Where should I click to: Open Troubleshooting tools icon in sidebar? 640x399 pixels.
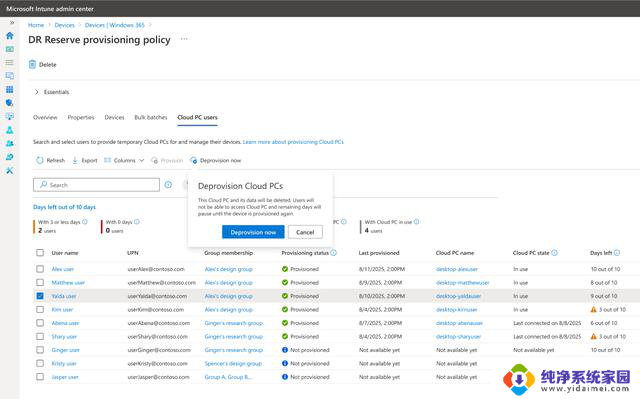(10, 170)
